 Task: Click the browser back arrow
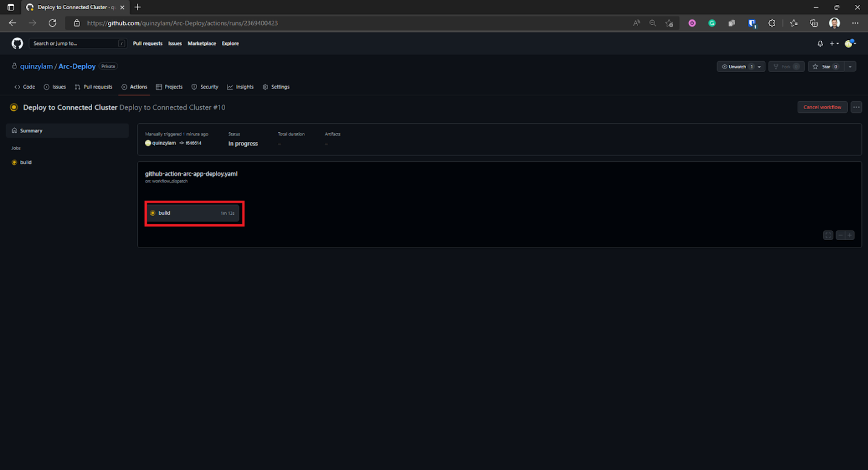tap(13, 23)
